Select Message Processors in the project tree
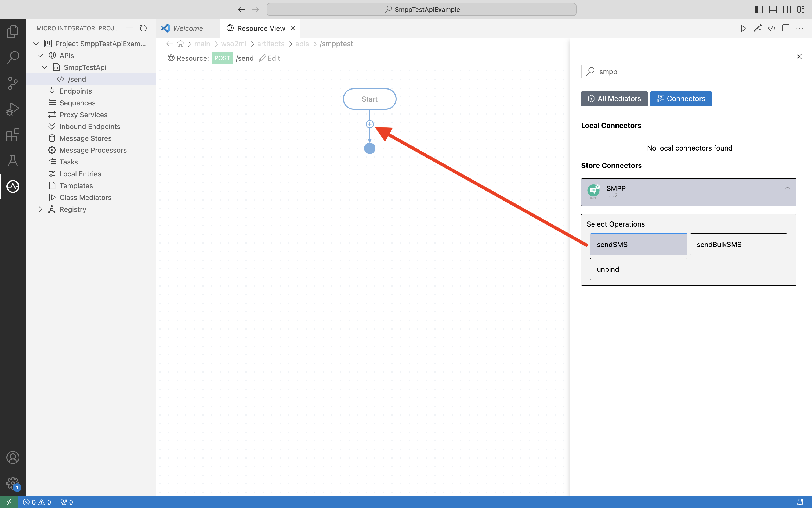The height and width of the screenshot is (508, 812). click(90, 150)
